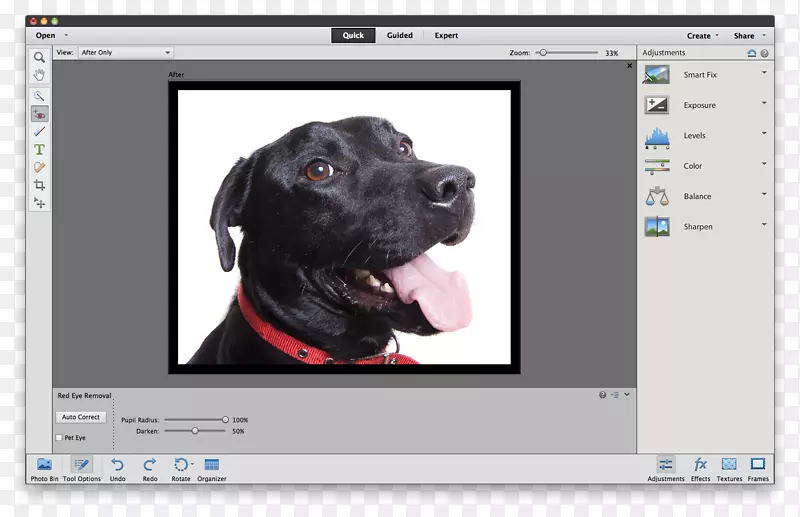The width and height of the screenshot is (800, 517).
Task: Open the Frames panel
Action: point(758,469)
